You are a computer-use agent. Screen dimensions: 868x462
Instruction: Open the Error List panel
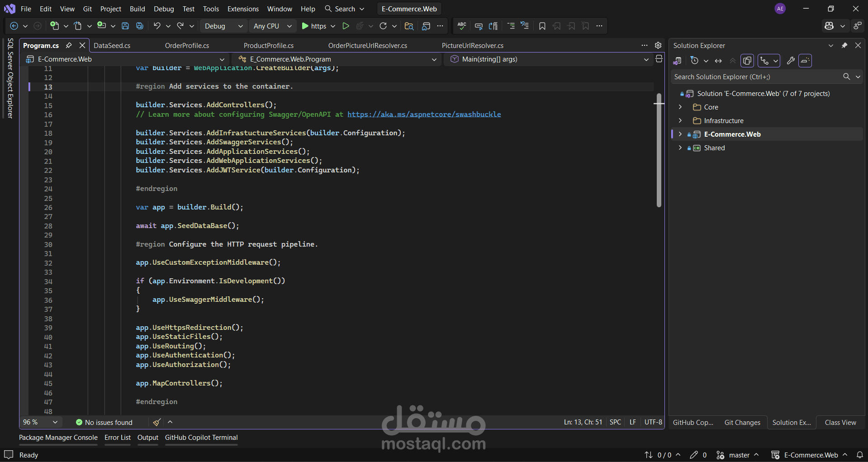click(118, 438)
